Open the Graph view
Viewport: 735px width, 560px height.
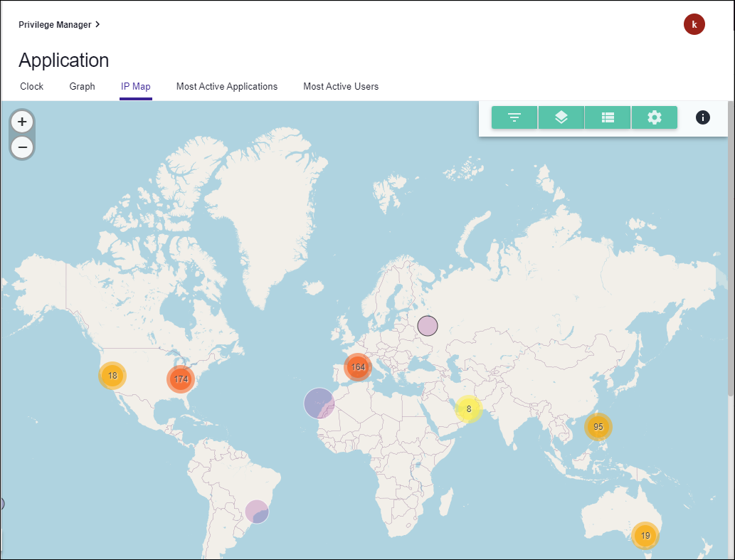pos(82,86)
